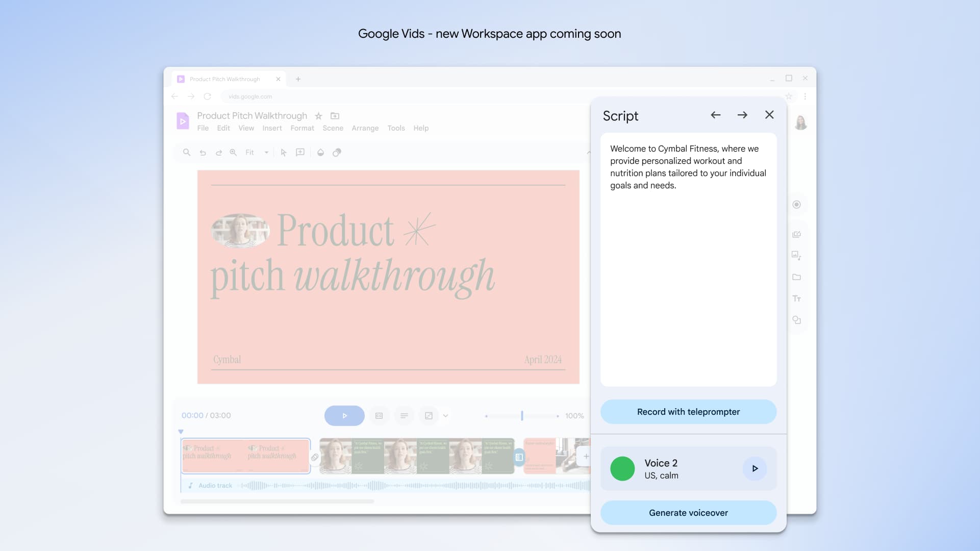This screenshot has width=980, height=551.
Task: Adjust the timeline zoom slider handle
Action: coord(522,416)
